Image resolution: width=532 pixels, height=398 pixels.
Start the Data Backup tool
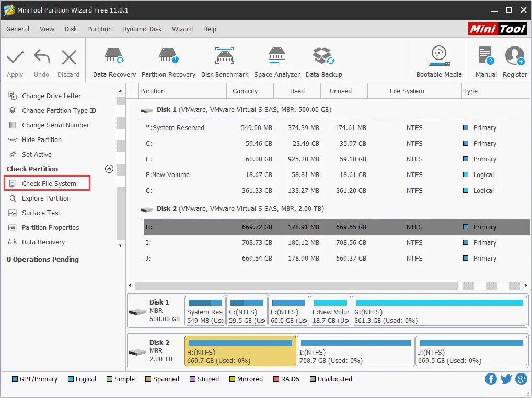pyautogui.click(x=323, y=63)
